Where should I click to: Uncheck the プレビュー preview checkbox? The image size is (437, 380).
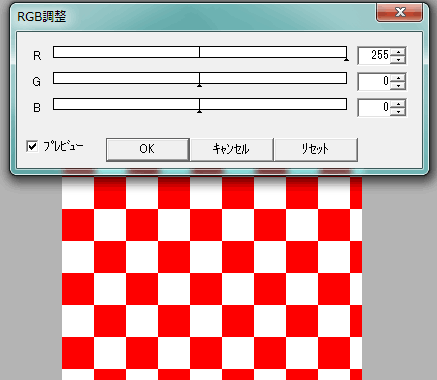point(32,146)
